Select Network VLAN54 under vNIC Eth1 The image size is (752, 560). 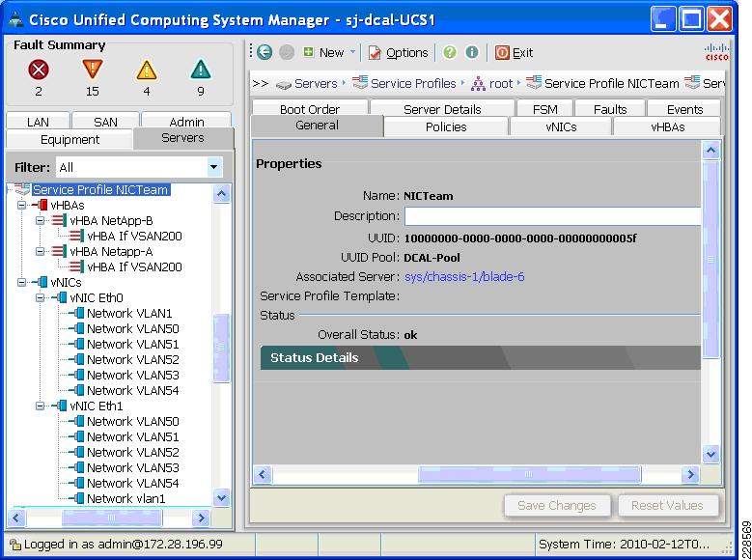[133, 483]
